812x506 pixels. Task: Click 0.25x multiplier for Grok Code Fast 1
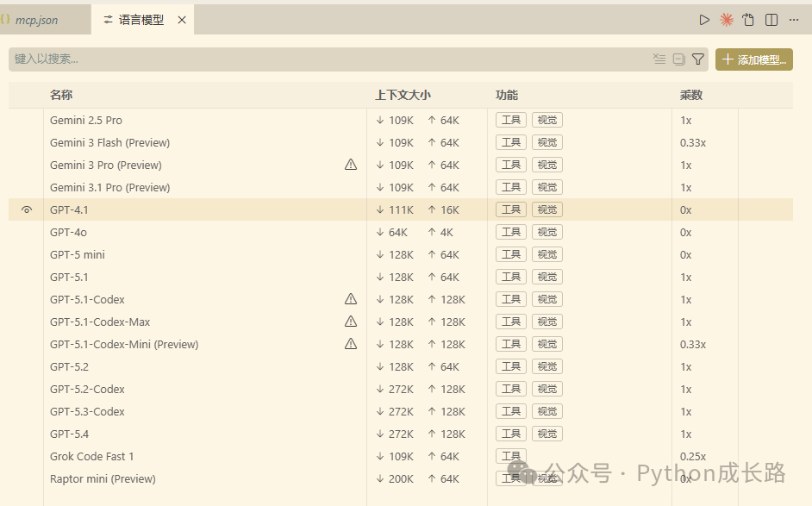693,456
